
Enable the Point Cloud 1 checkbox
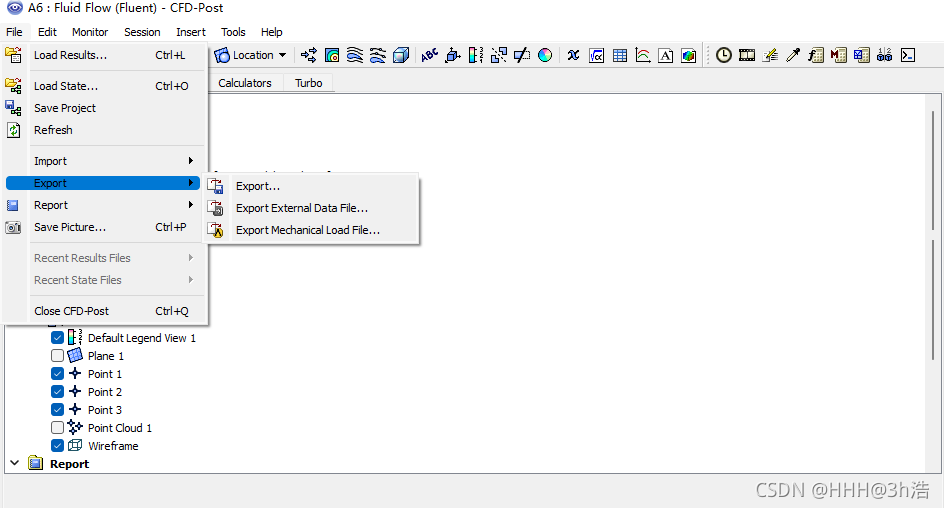57,428
